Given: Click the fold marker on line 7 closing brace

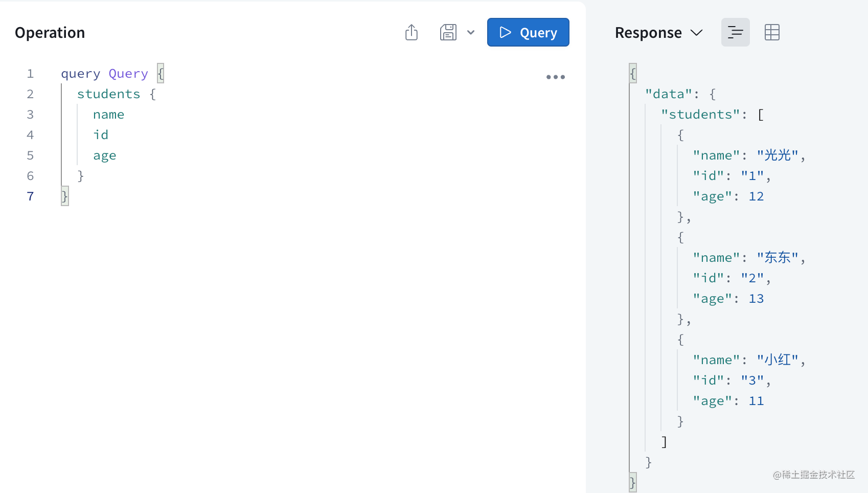Looking at the screenshot, I should (x=64, y=196).
